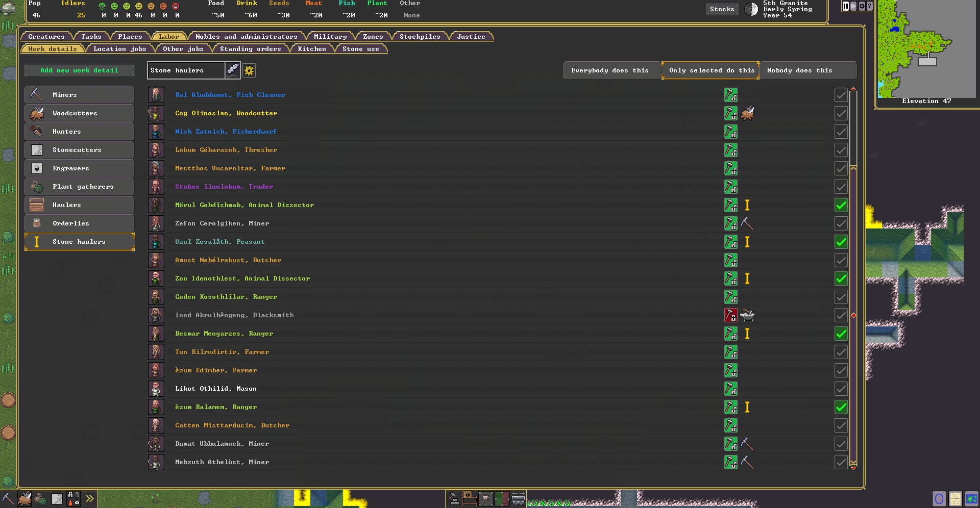Image resolution: width=980 pixels, height=508 pixels.
Task: Open the building construction menu icon
Action: [454, 499]
